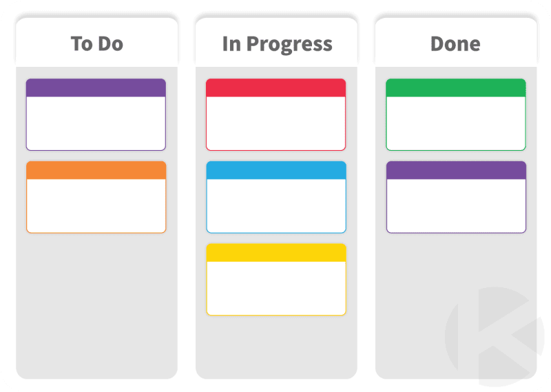This screenshot has width=551, height=392.
Task: Click the To Do column header
Action: pos(96,44)
